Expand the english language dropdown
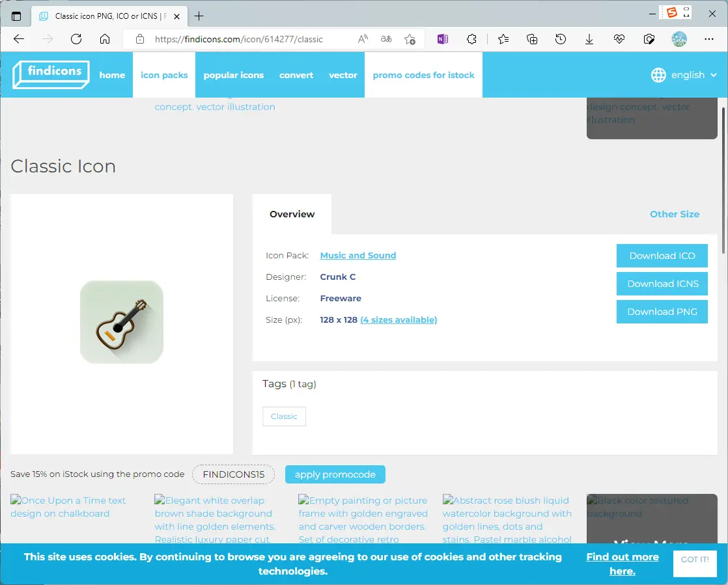 [x=688, y=75]
